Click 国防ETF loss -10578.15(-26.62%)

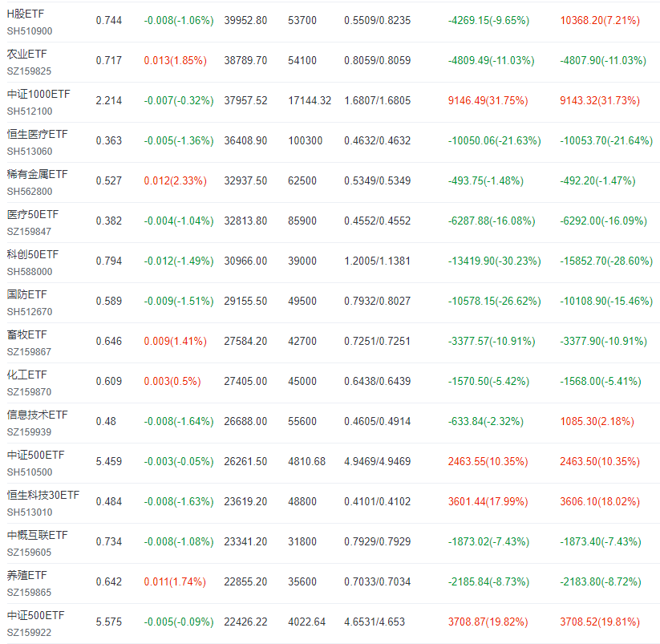click(494, 301)
